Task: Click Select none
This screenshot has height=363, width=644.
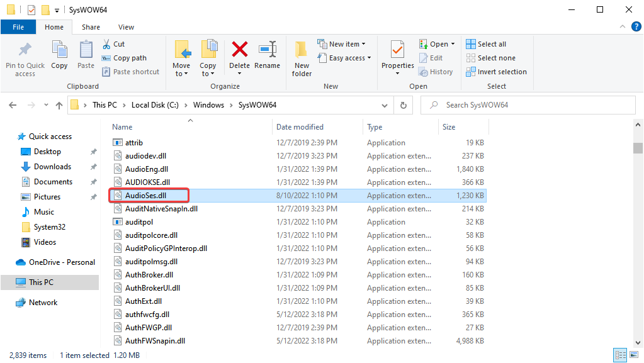Action: click(491, 58)
